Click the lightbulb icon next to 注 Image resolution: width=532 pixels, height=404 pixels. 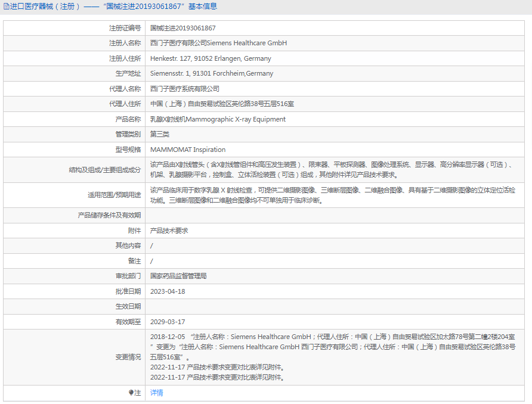(132, 393)
